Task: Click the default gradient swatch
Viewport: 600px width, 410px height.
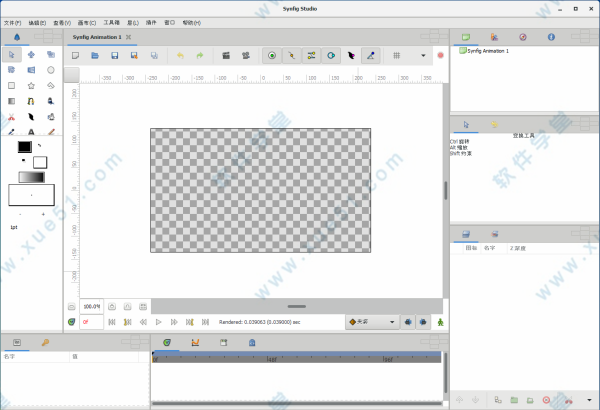Action: (31, 177)
